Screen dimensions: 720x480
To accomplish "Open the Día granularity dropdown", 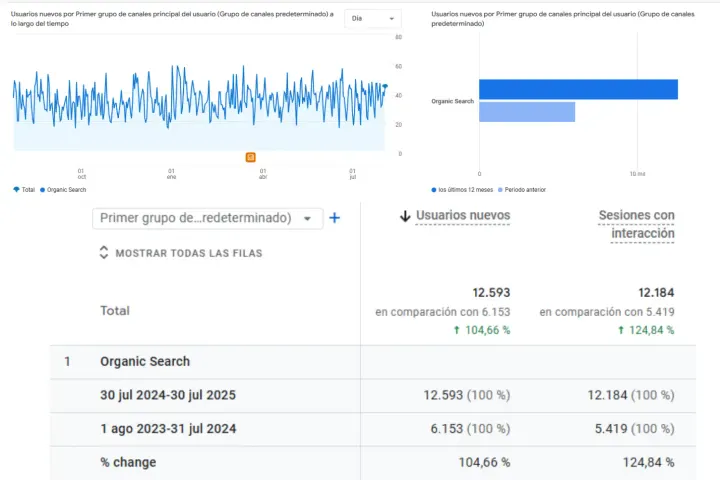I will coord(372,18).
